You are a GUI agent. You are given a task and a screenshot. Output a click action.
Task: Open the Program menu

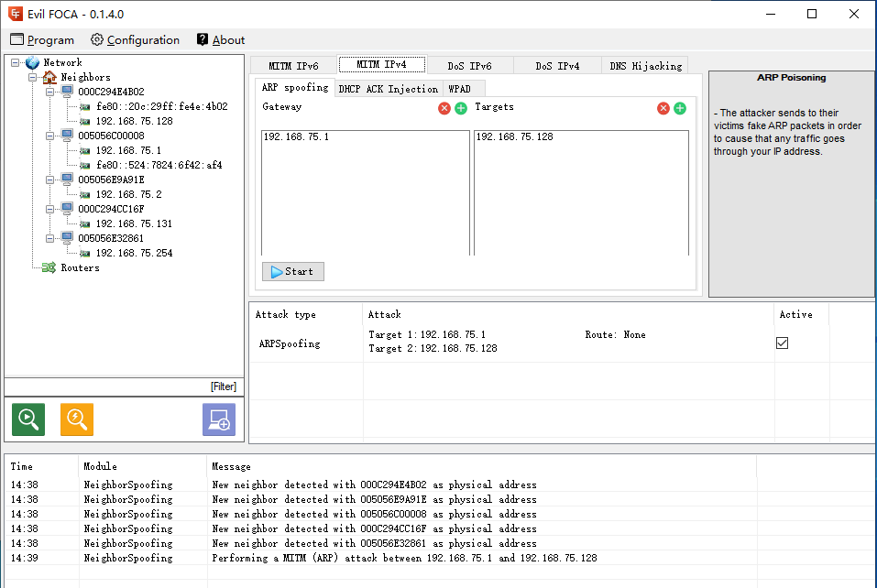pyautogui.click(x=42, y=39)
